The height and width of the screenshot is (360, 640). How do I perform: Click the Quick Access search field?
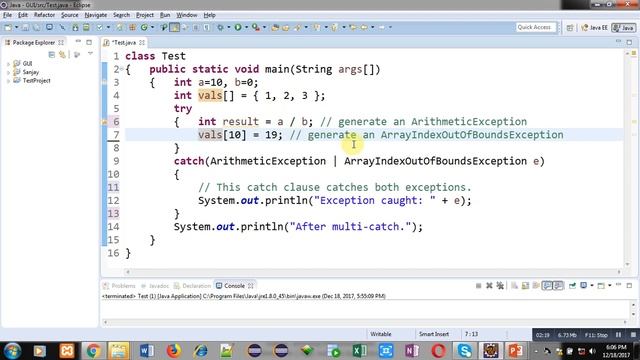point(535,27)
